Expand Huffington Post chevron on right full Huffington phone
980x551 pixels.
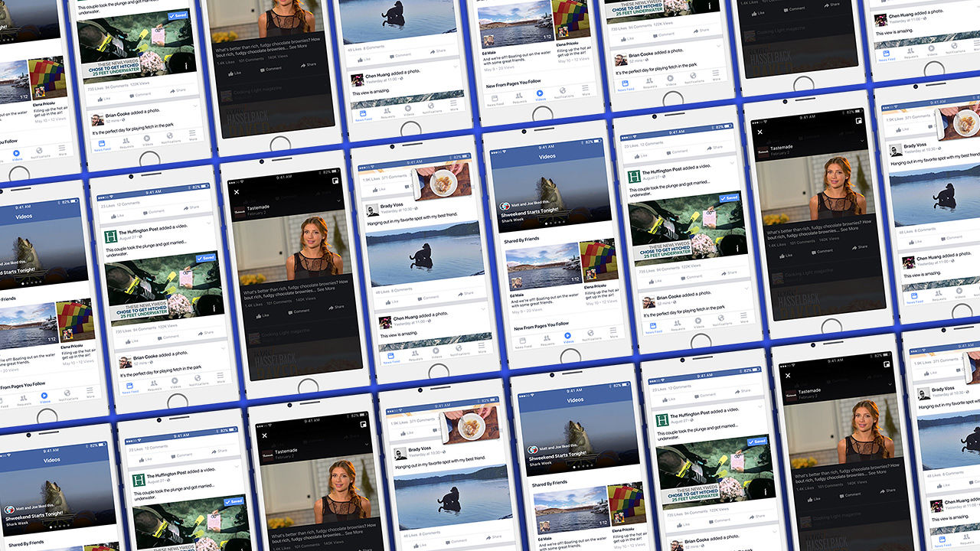[x=732, y=163]
